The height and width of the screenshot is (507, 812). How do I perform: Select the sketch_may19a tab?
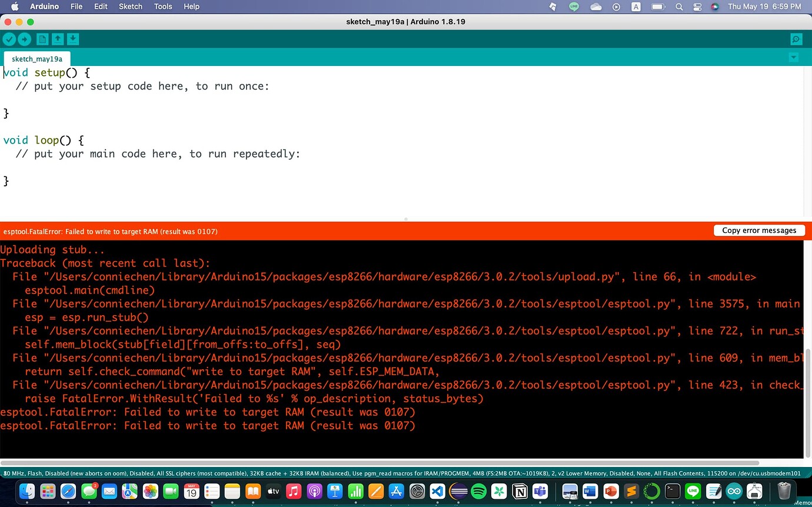tap(37, 59)
